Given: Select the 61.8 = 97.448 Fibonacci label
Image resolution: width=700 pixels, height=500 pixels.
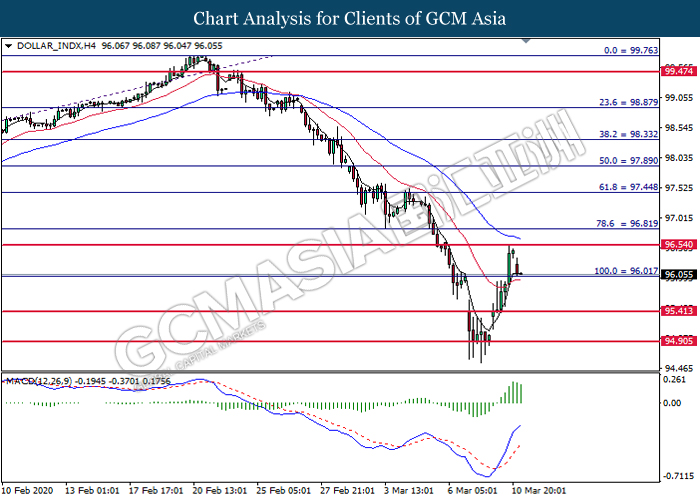Looking at the screenshot, I should [x=629, y=187].
